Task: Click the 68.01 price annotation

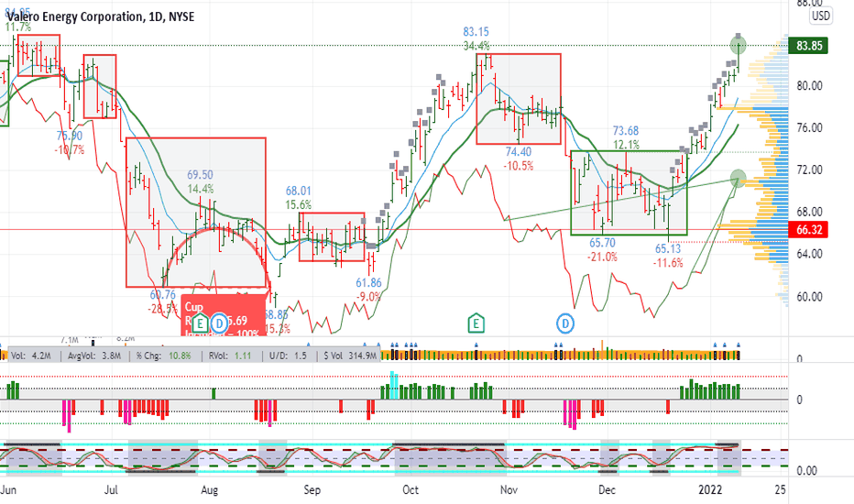Action: [299, 192]
